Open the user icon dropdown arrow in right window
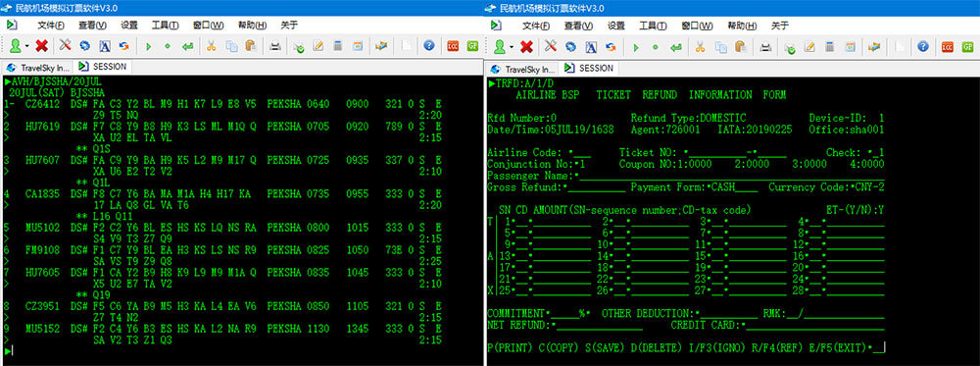The height and width of the screenshot is (366, 980). (x=512, y=47)
